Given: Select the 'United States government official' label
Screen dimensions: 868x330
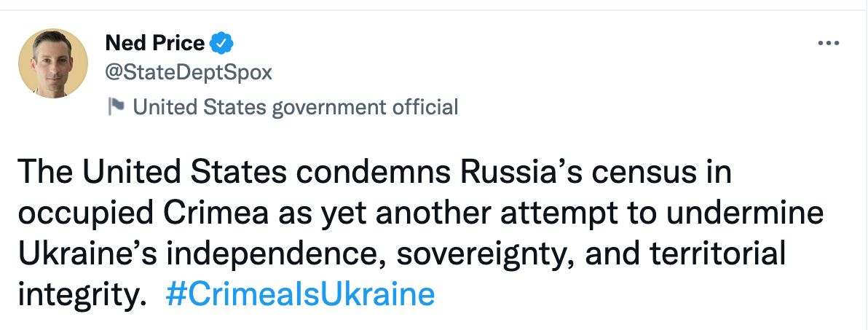Looking at the screenshot, I should tap(296, 108).
